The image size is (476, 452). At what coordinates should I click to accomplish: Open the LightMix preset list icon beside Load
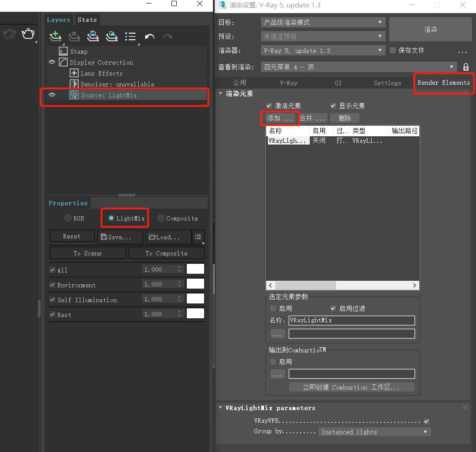pyautogui.click(x=198, y=237)
